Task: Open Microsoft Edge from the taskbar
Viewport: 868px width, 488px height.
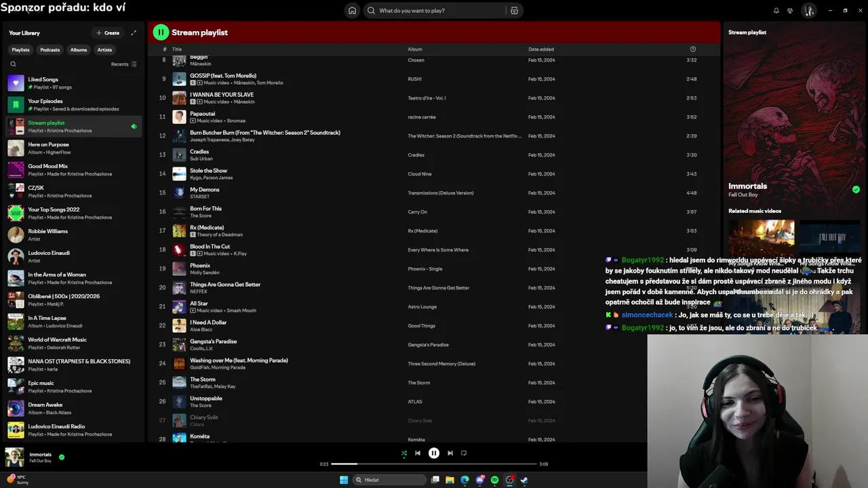Action: 465,480
